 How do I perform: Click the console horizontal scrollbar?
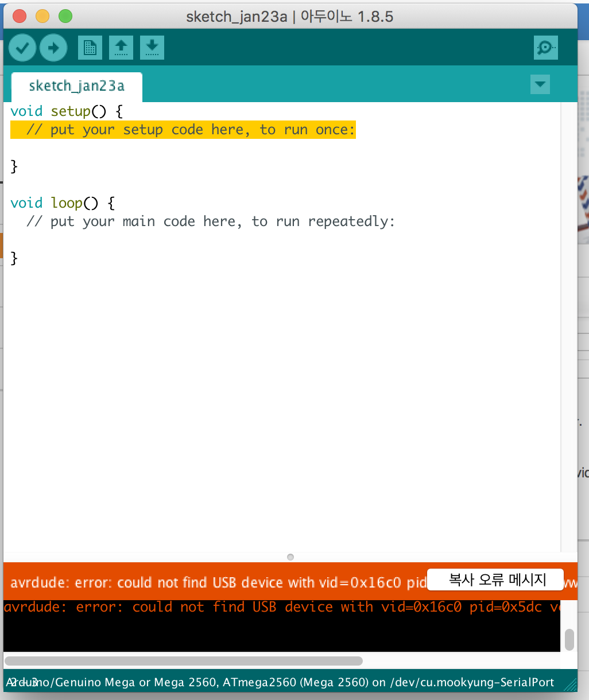(x=184, y=660)
